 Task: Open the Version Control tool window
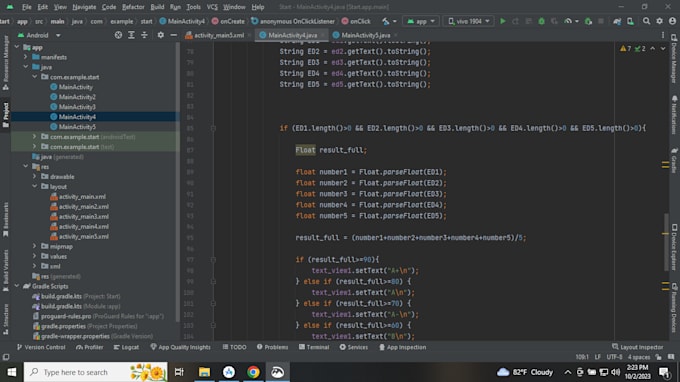pyautogui.click(x=41, y=347)
